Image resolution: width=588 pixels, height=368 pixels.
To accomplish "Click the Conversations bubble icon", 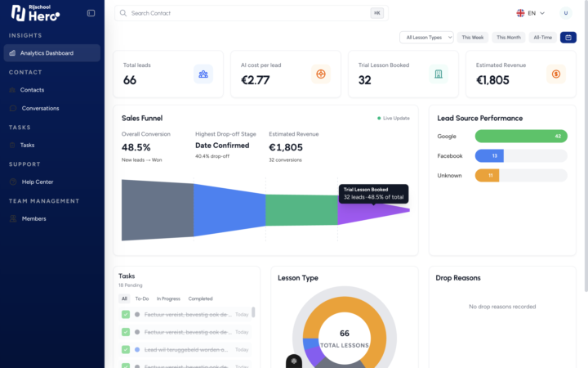I will 13,108.
